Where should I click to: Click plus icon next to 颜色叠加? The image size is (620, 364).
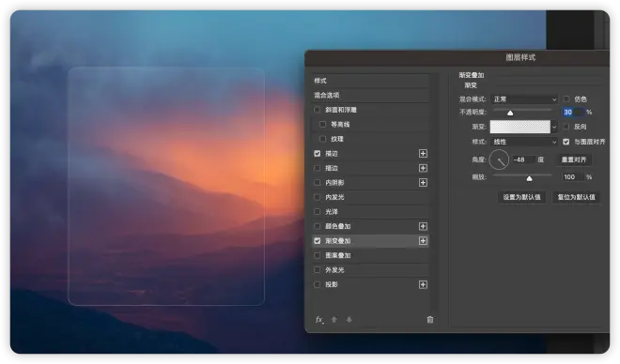[423, 226]
